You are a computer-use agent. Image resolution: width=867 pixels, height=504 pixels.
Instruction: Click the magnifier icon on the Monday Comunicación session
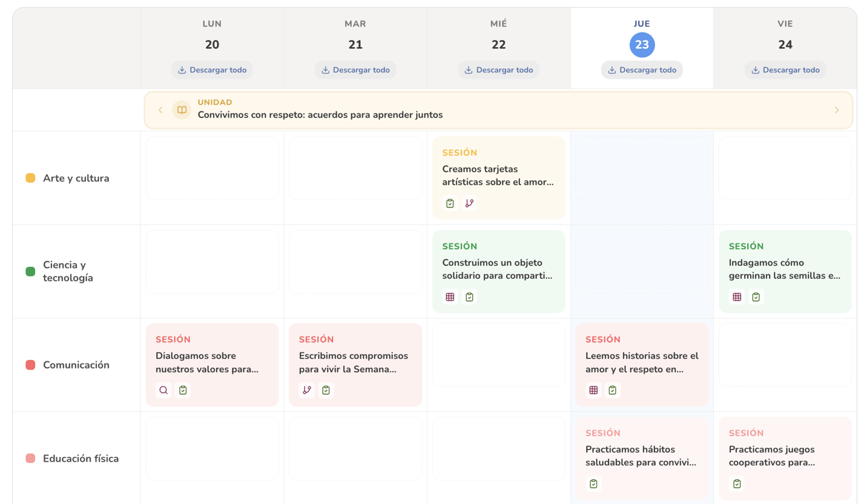[163, 390]
